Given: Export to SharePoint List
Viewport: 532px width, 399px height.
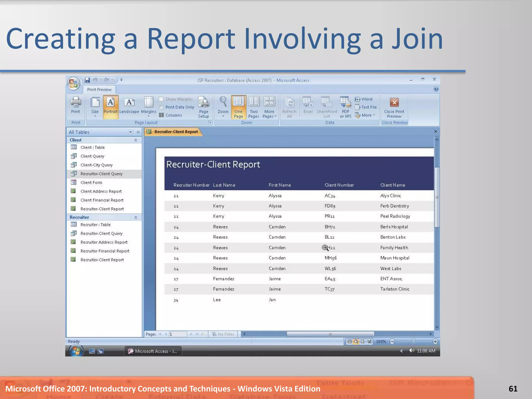Looking at the screenshot, I should click(327, 107).
